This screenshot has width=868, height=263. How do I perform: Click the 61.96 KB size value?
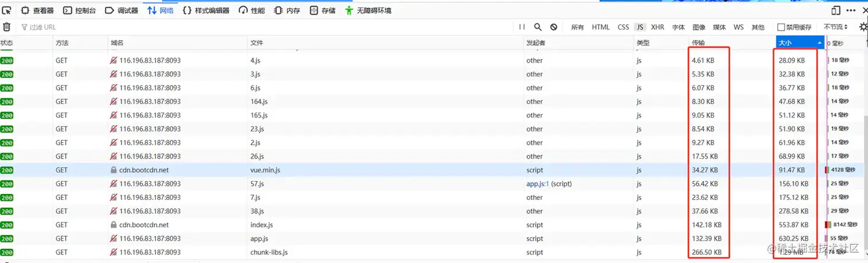792,143
